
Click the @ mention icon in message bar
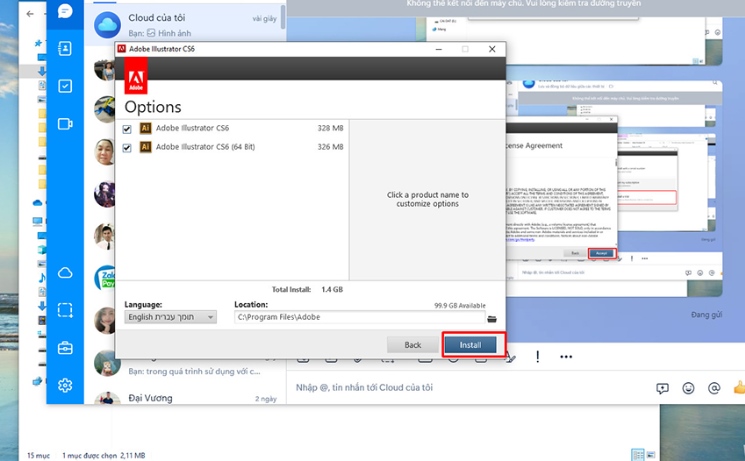click(714, 388)
